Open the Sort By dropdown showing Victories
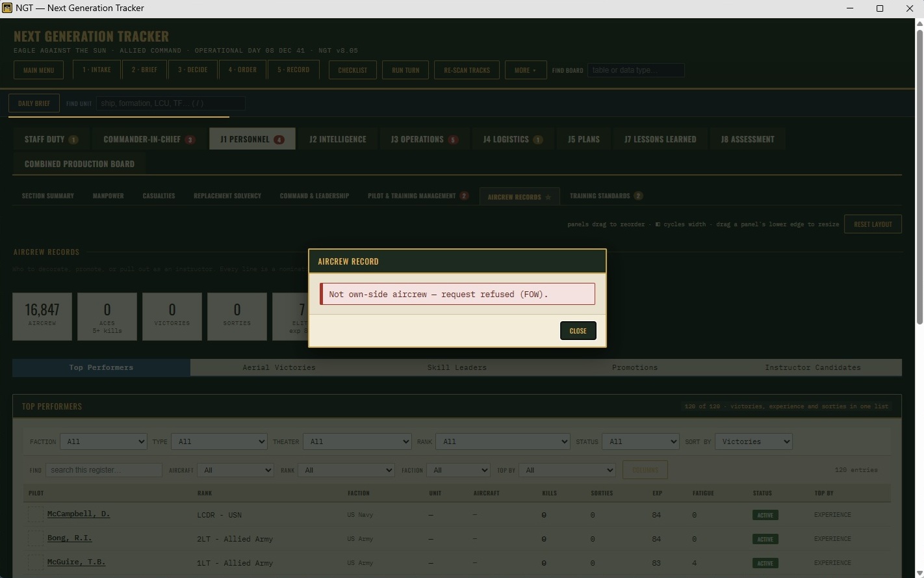 [754, 442]
